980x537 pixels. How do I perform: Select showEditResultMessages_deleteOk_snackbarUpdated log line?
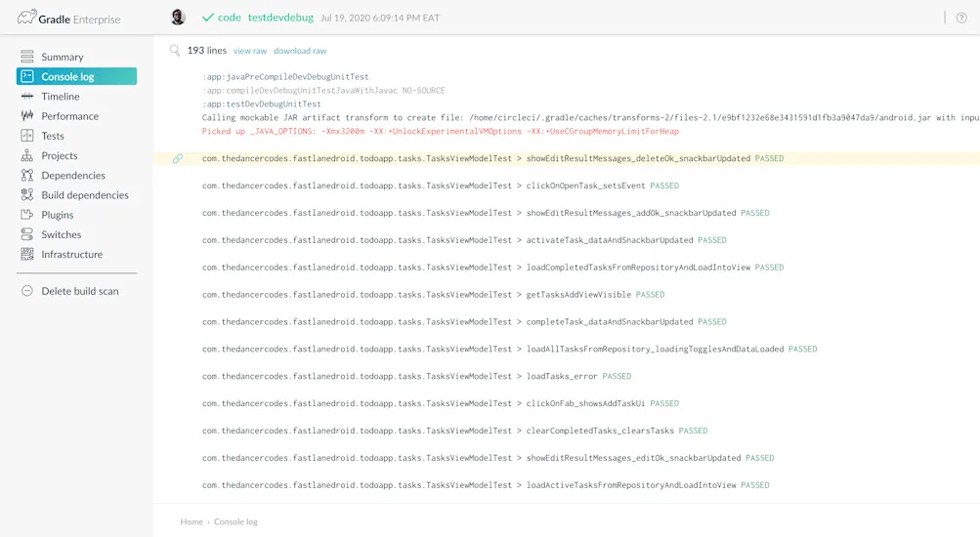[492, 158]
